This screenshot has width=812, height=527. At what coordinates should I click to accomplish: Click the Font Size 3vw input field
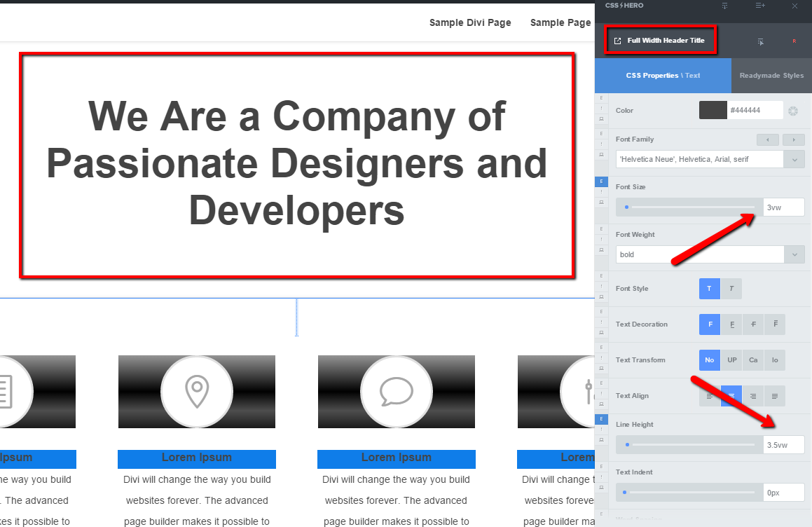(783, 207)
